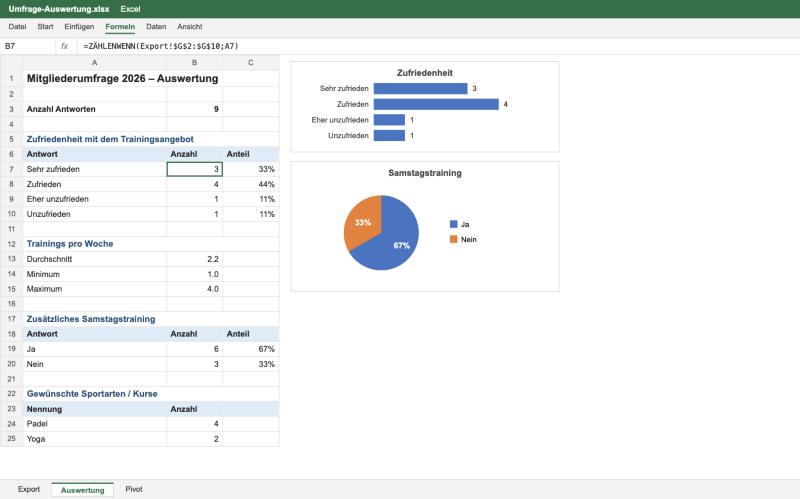Open the Ansicht tab
The image size is (800, 499).
point(190,27)
